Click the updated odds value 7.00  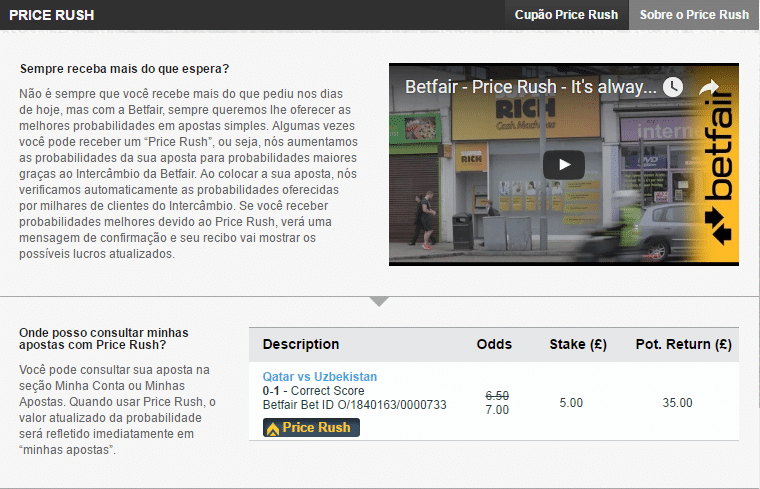point(497,410)
